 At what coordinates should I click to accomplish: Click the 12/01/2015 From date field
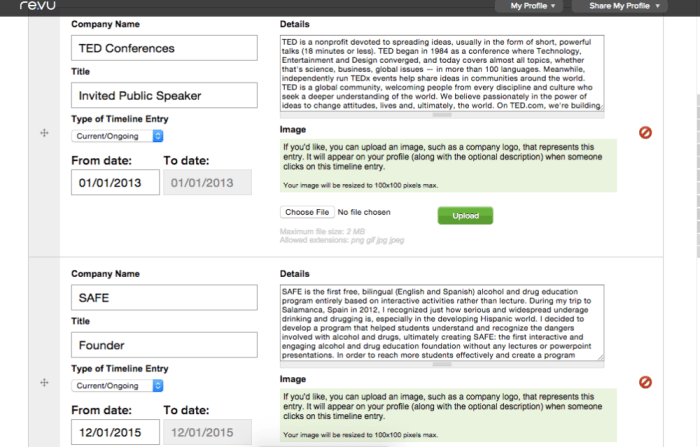pyautogui.click(x=115, y=432)
